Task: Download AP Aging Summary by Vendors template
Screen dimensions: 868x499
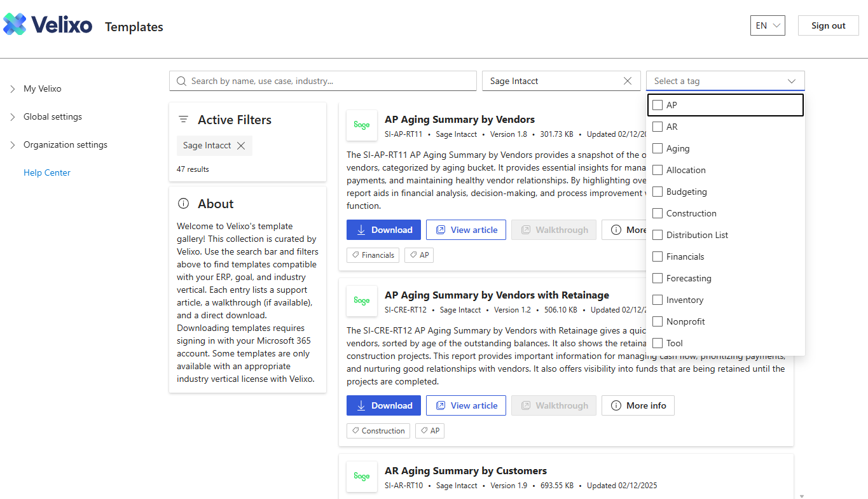Action: click(383, 230)
